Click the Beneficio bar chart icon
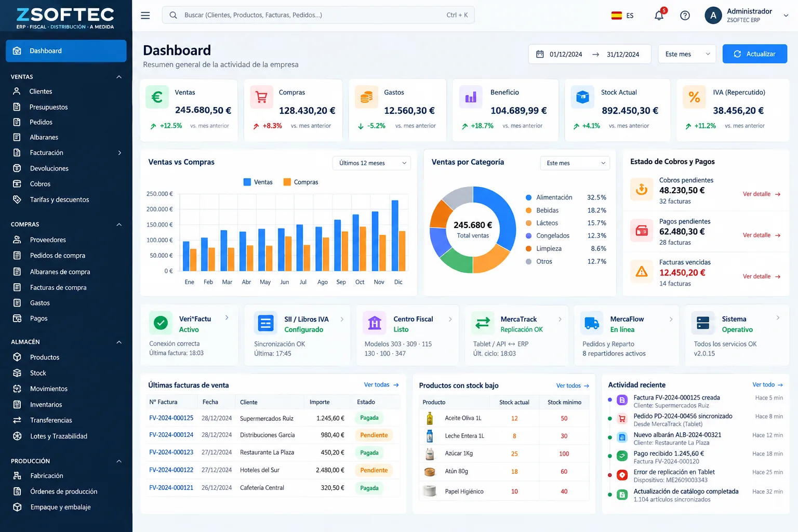The image size is (798, 532). coord(471,97)
